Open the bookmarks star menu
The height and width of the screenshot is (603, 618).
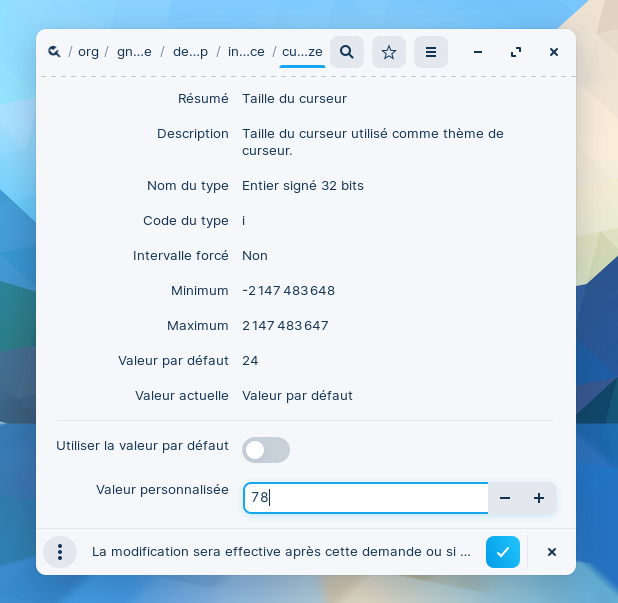389,52
